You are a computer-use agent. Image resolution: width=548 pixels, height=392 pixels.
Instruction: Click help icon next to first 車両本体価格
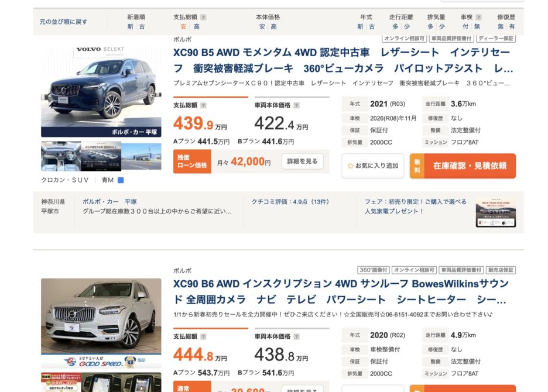296,106
